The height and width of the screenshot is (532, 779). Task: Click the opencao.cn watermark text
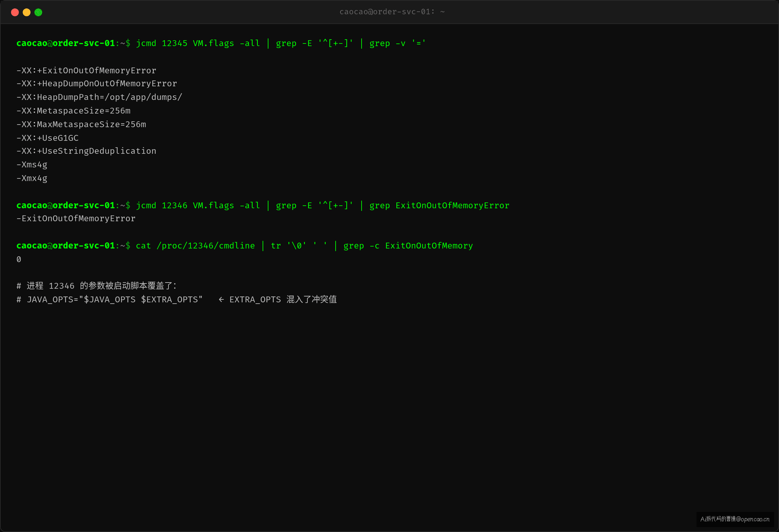coord(735,519)
